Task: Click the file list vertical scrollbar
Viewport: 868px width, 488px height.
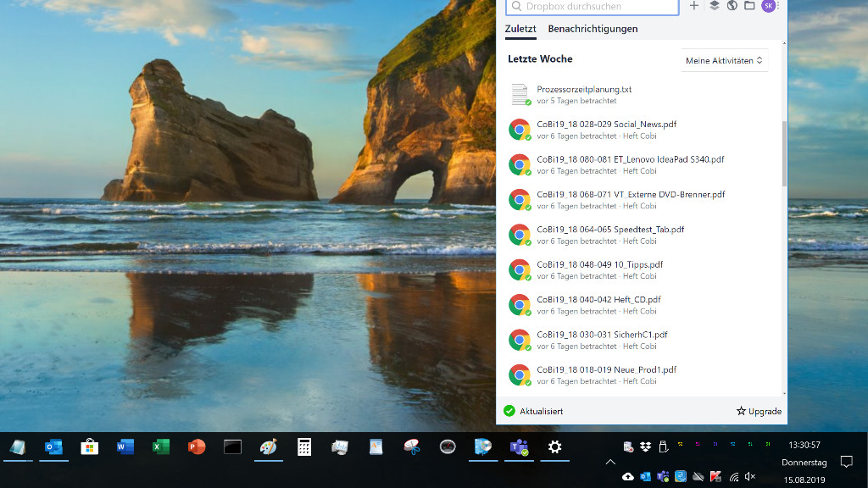Action: pos(784,152)
